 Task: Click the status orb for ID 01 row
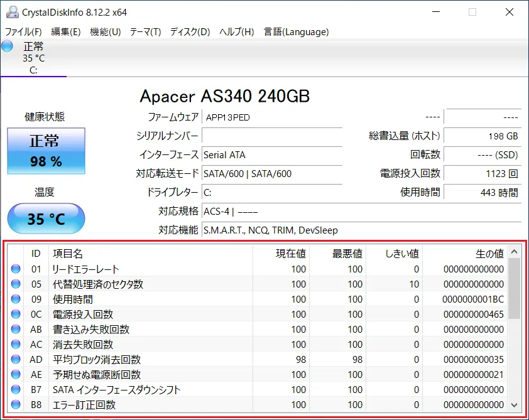[16, 269]
